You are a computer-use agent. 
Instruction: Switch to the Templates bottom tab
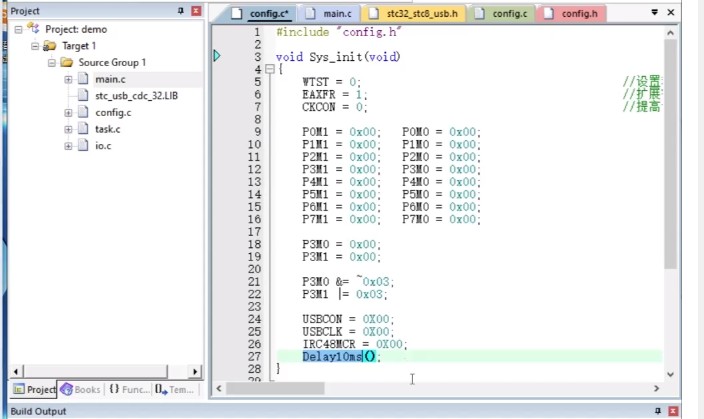click(175, 389)
